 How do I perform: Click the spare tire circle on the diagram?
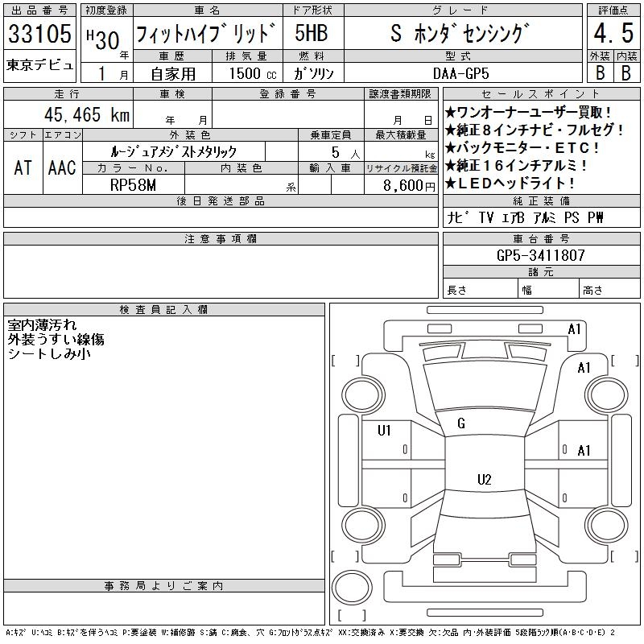[x=352, y=587]
